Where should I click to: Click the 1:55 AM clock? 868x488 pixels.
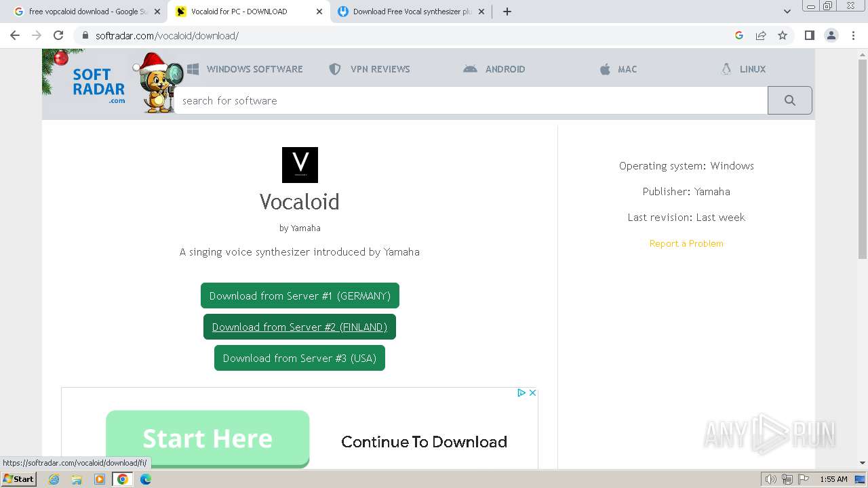tap(833, 479)
